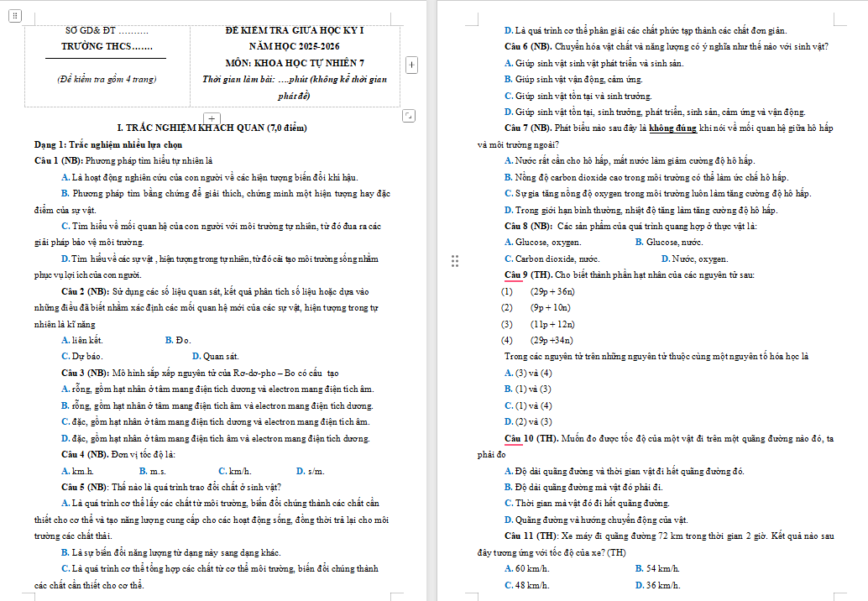The image size is (868, 601).
Task: Click the "Câu 5 (NB)" question line
Action: pos(171,487)
